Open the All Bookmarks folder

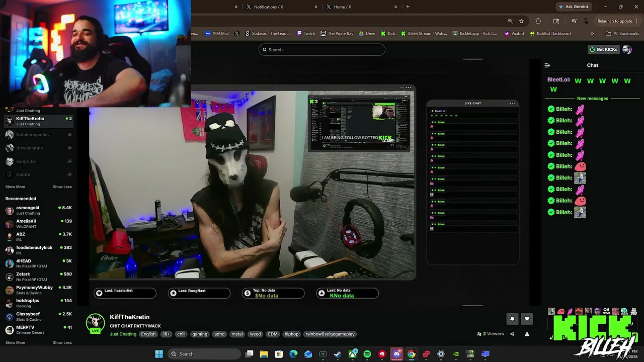(622, 34)
